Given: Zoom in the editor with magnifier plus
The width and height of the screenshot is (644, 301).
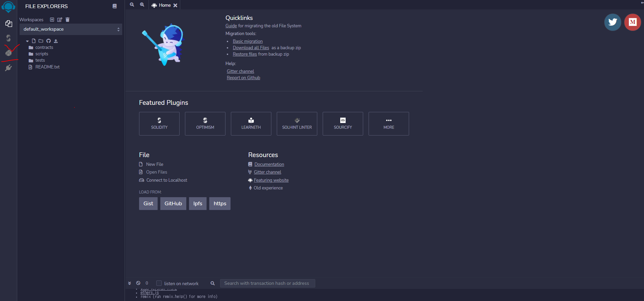Looking at the screenshot, I should click(x=142, y=5).
